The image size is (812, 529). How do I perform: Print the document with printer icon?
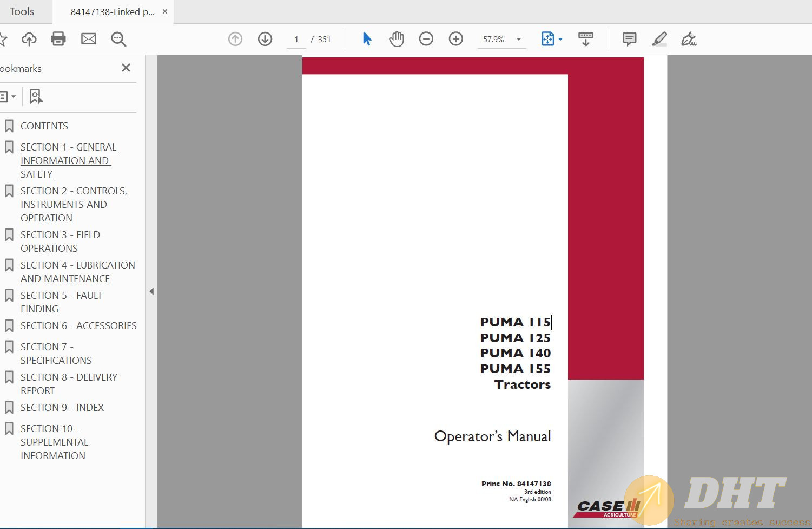[58, 39]
